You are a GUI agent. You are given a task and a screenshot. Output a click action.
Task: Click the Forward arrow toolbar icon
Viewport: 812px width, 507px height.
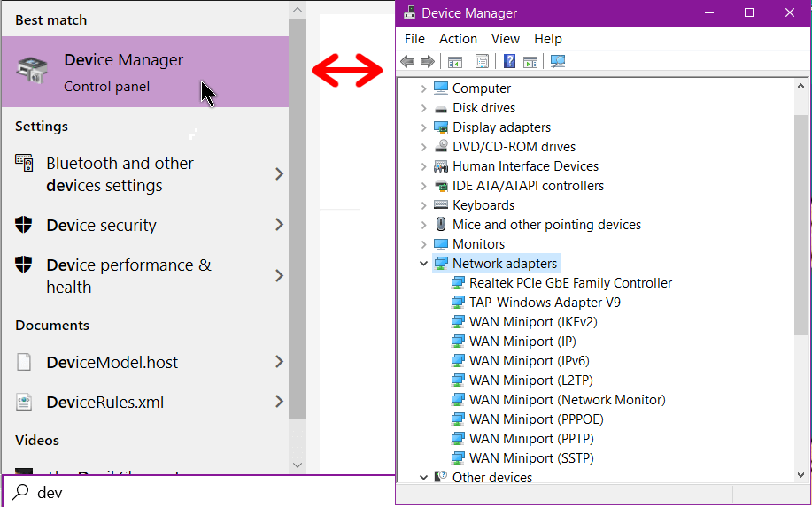(x=427, y=62)
